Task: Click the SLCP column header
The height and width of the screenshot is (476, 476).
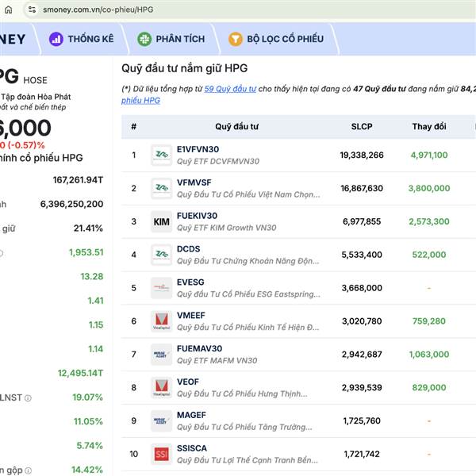Action: (x=362, y=127)
